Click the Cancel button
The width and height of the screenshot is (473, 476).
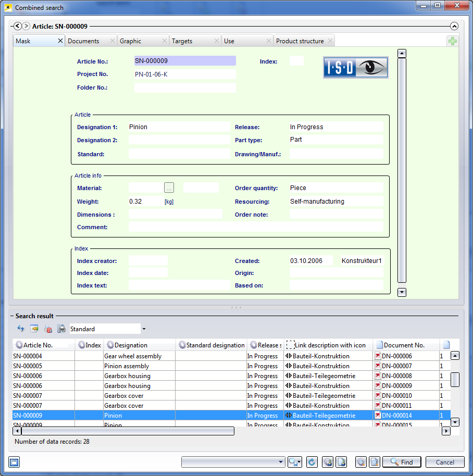[444, 462]
